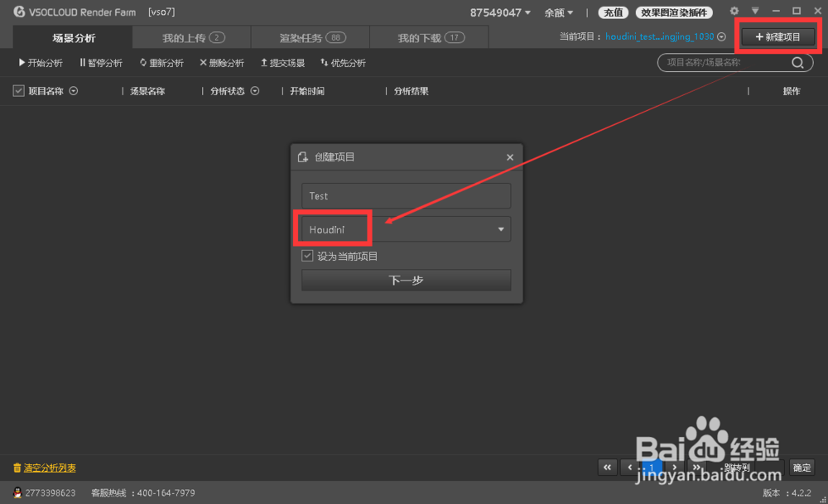Go to previous page arrow
The image size is (828, 504).
point(629,467)
